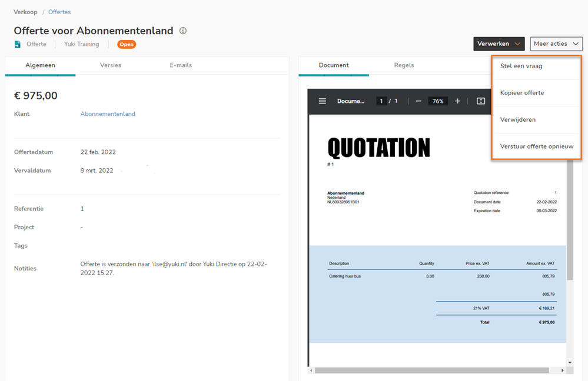Open the E-mails tab
Screen dimensions: 588x381
pyautogui.click(x=181, y=65)
